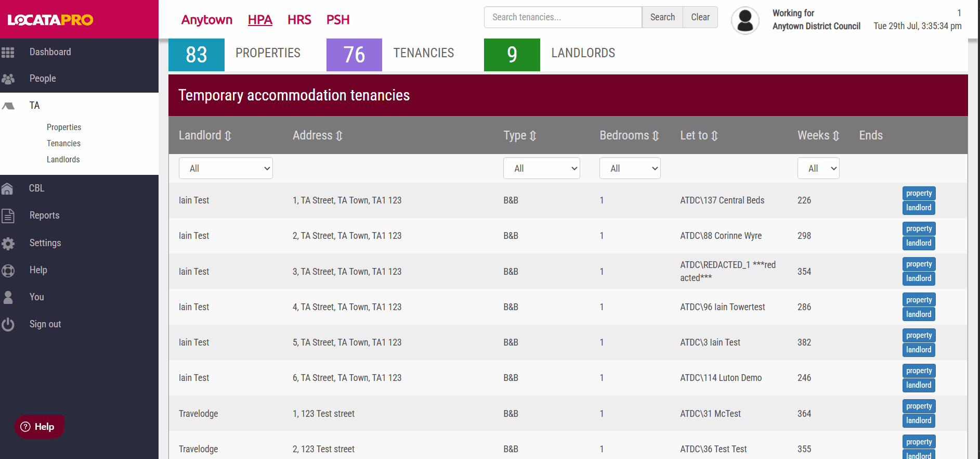Screen dimensions: 980x459
Task: Select the HPA tab
Action: [260, 20]
